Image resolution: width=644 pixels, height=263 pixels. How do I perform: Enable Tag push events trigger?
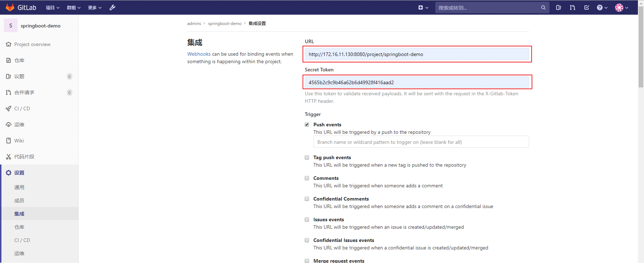tap(307, 157)
